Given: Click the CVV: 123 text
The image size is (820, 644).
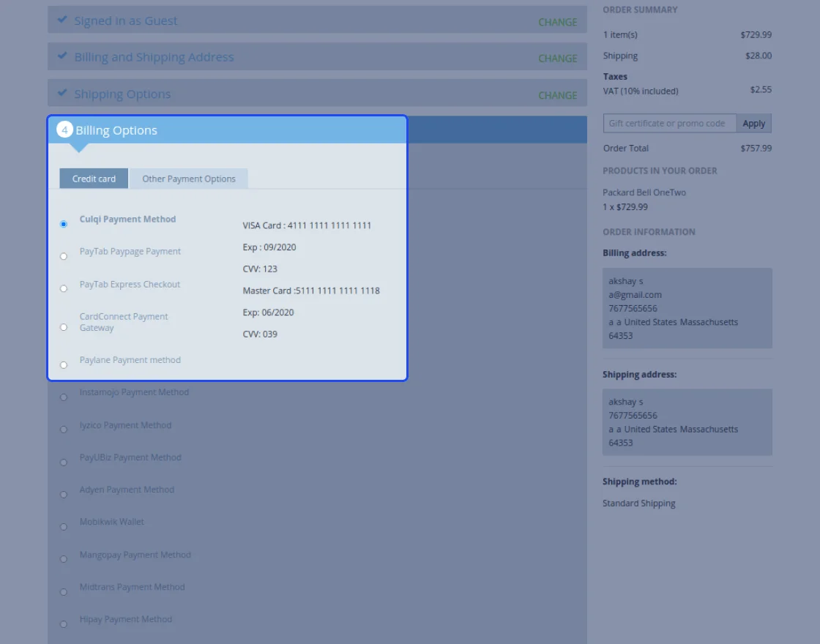Looking at the screenshot, I should click(x=260, y=269).
